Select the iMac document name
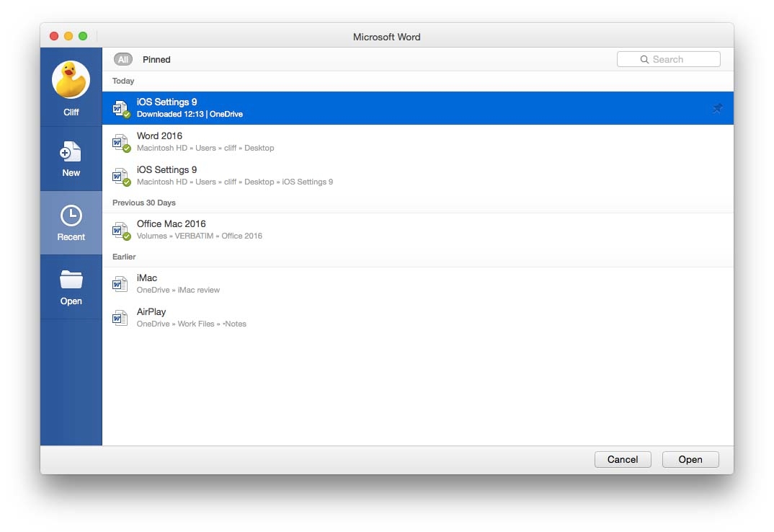774x532 pixels. tap(146, 278)
